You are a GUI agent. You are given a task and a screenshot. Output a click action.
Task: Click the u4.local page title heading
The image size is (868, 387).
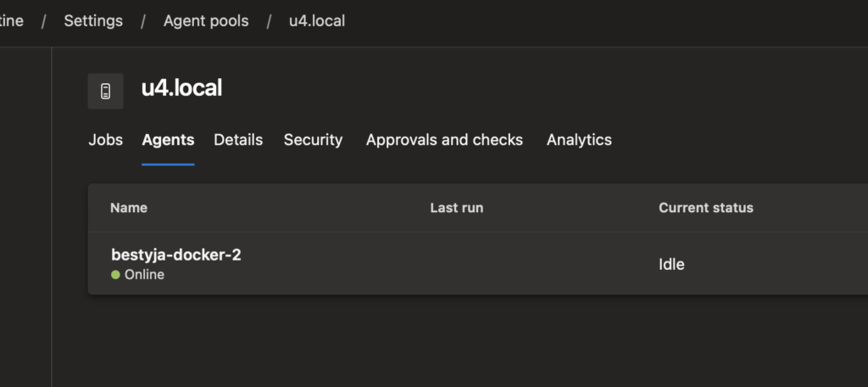(x=181, y=88)
